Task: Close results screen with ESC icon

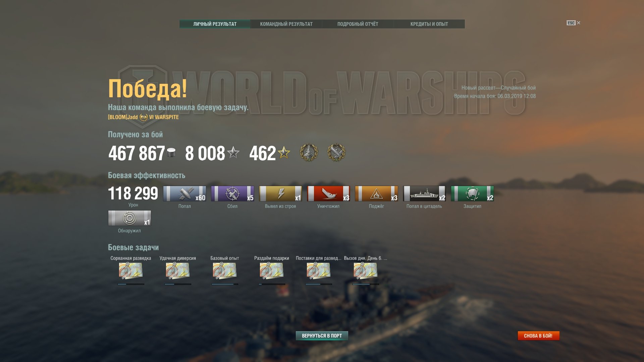Action: click(573, 23)
